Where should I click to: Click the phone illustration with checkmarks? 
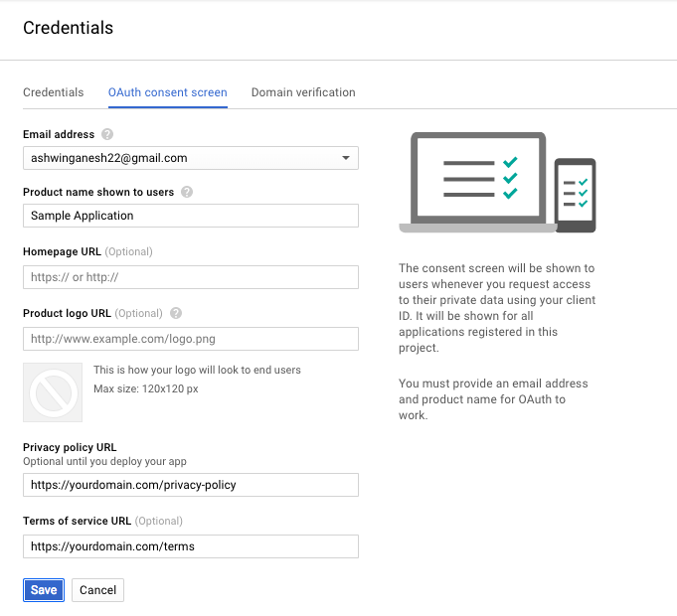(x=576, y=196)
